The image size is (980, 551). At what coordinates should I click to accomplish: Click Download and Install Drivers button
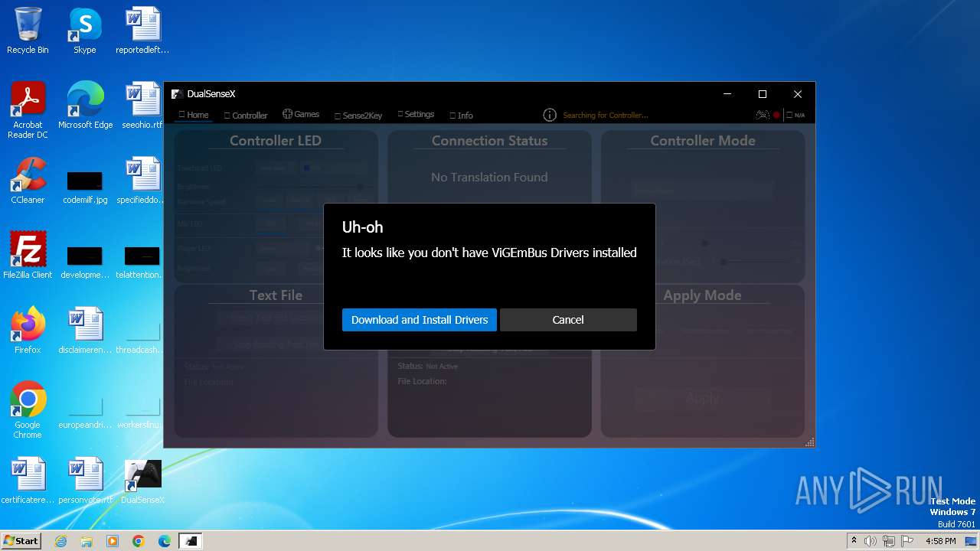(420, 320)
